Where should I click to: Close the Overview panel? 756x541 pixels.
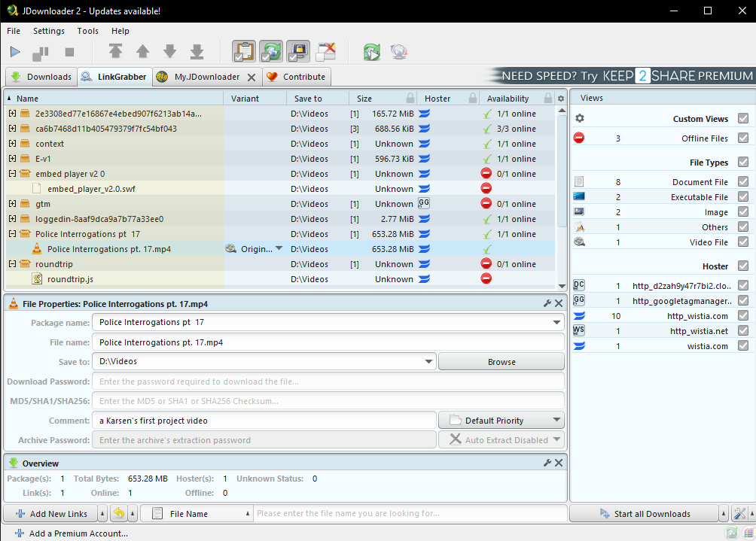coord(559,463)
